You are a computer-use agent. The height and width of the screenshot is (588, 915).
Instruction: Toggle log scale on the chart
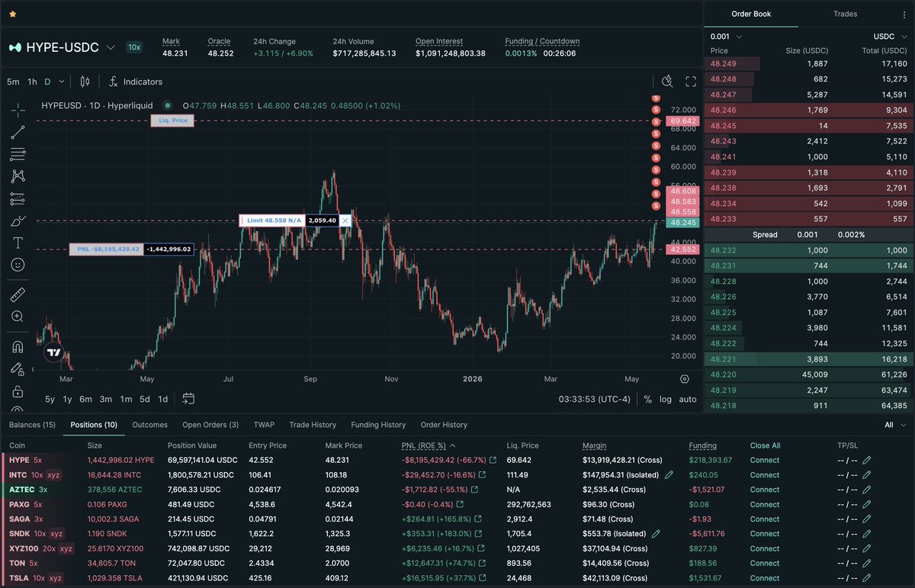coord(666,399)
